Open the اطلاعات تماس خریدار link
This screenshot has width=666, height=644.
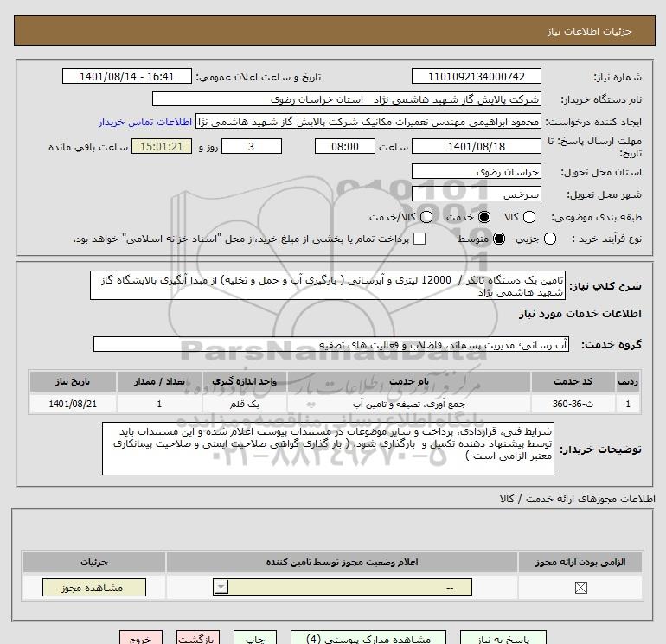tap(145, 122)
